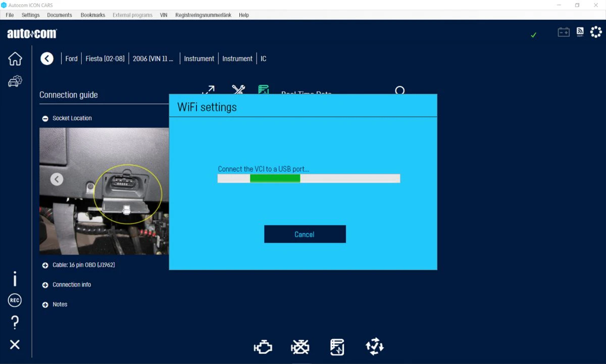Select the 2006 (VIN 11 breadcrumb item
The width and height of the screenshot is (606, 364).
pos(153,59)
